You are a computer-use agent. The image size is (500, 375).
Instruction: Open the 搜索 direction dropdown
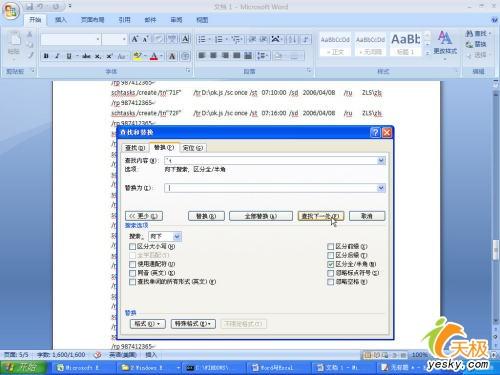point(177,237)
